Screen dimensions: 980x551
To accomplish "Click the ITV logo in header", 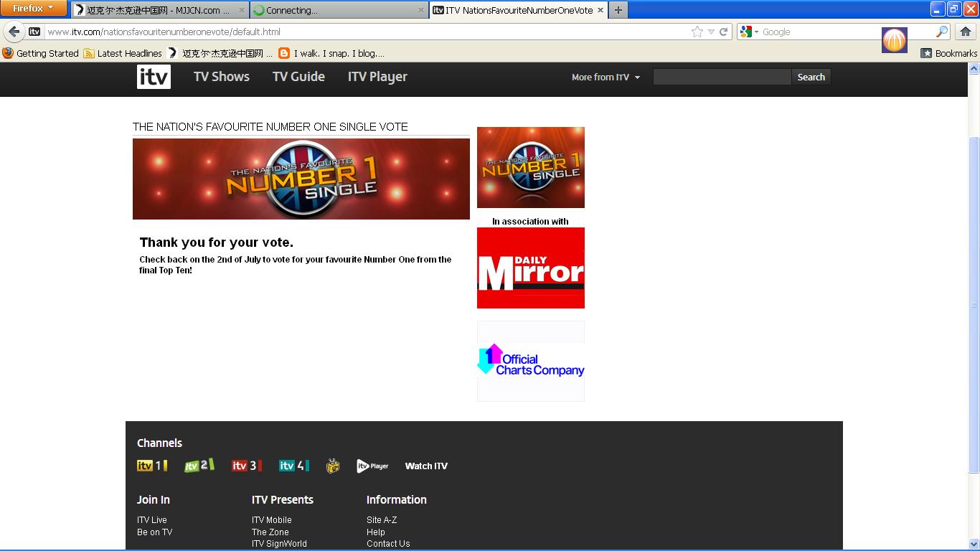I will (154, 77).
